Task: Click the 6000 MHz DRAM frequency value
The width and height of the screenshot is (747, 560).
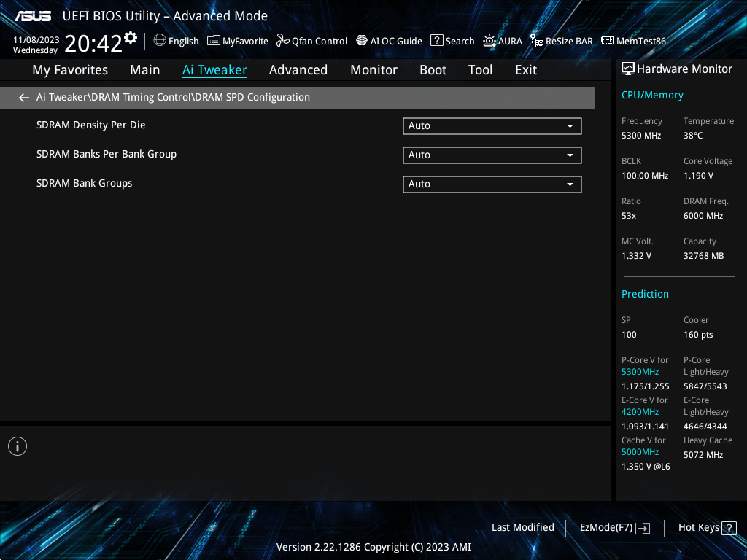Action: (x=703, y=216)
